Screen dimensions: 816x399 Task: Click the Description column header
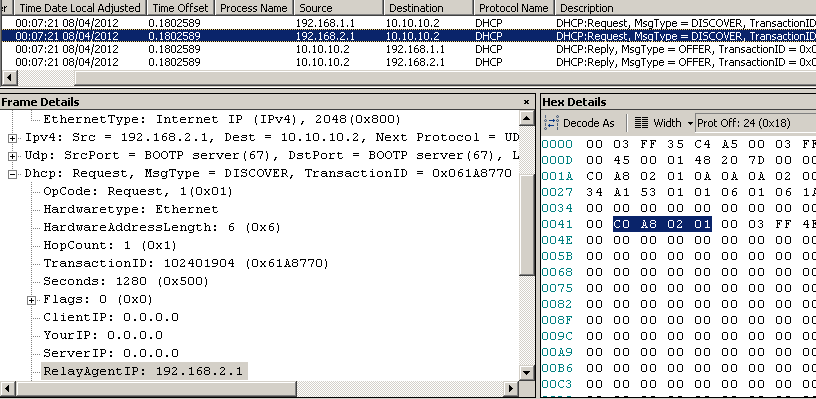point(685,8)
